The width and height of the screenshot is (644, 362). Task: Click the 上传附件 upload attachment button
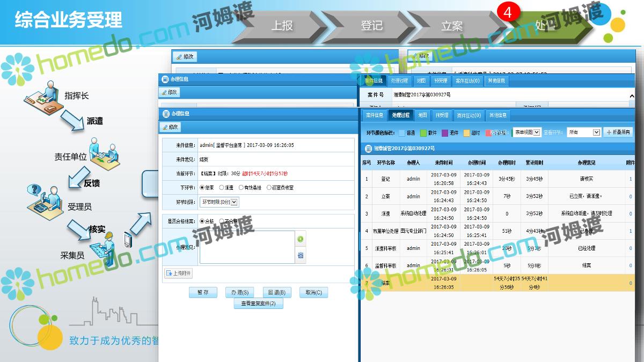pyautogui.click(x=178, y=274)
